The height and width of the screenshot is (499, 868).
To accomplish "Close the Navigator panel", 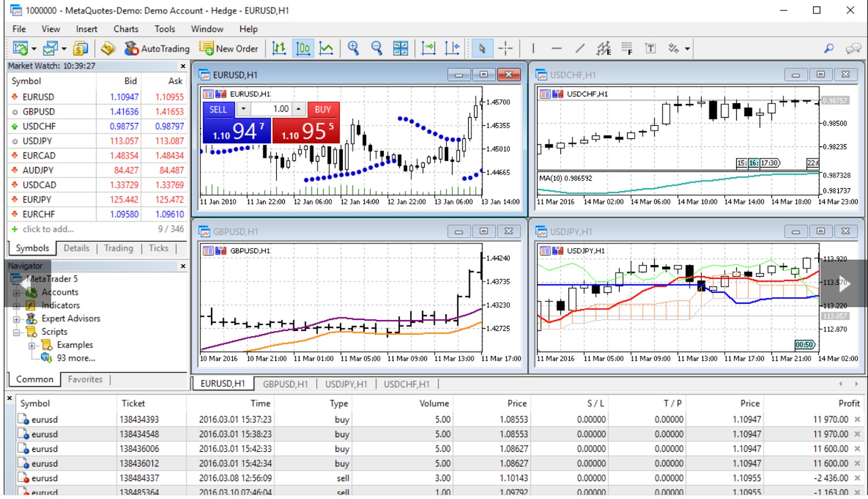I will [183, 266].
